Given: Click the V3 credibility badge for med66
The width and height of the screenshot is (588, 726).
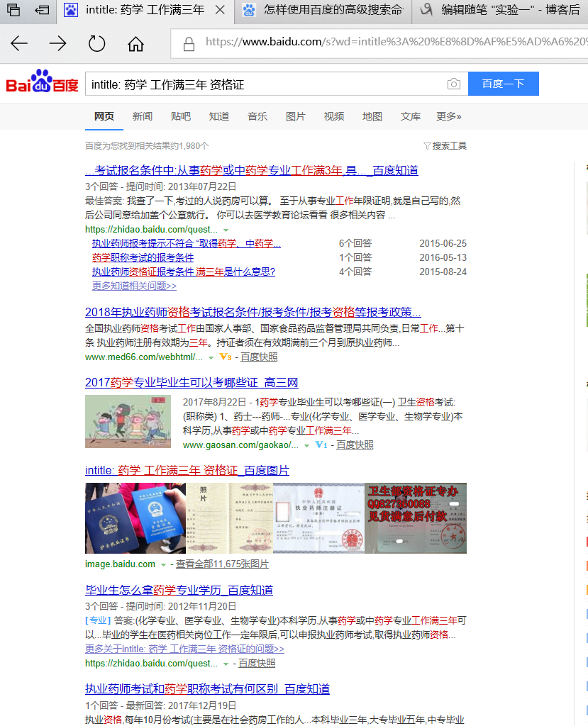Looking at the screenshot, I should 225,357.
